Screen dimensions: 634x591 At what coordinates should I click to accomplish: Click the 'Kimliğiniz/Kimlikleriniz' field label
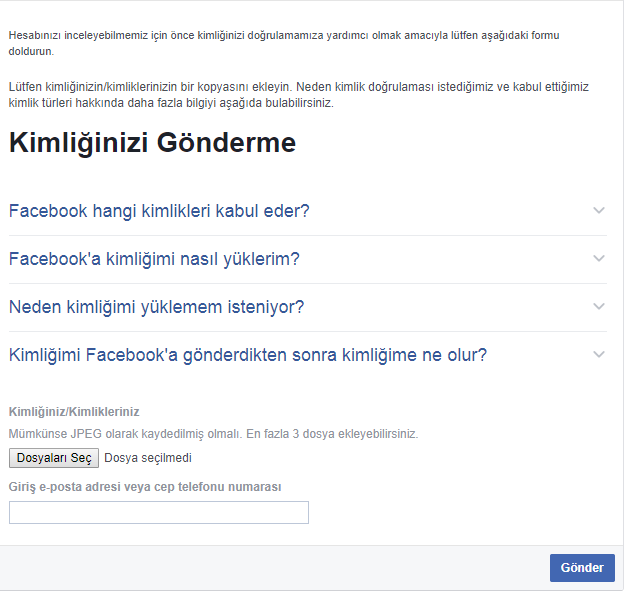point(74,412)
